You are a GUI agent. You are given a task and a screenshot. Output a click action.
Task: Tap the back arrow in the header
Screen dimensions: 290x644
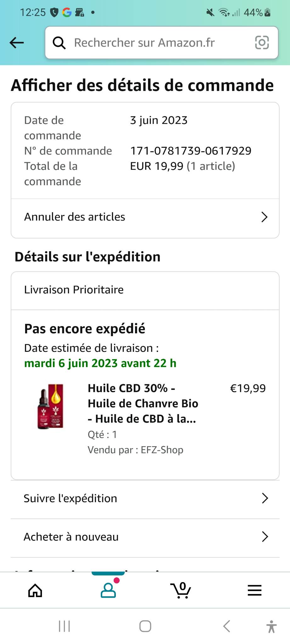(17, 43)
